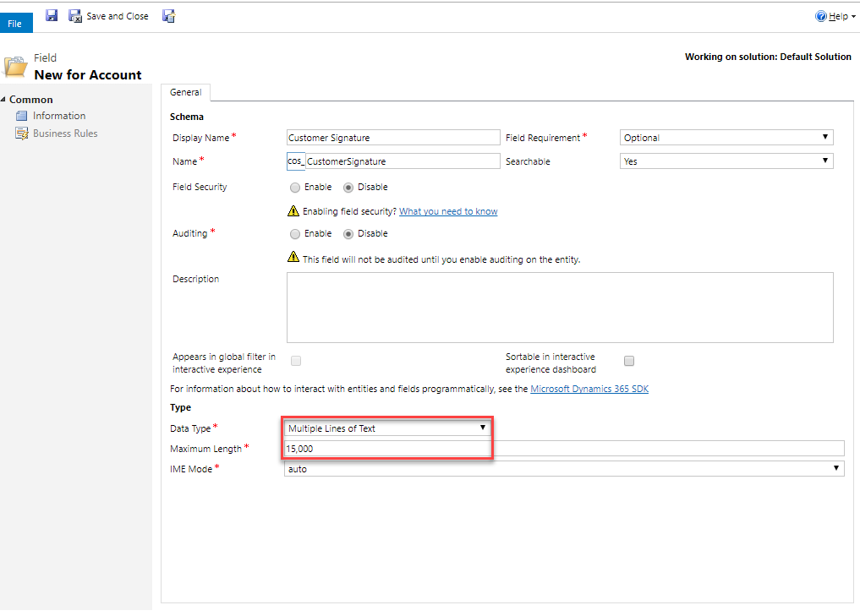Collapse the Common section in the sidebar
The image size is (860, 616).
(4, 100)
